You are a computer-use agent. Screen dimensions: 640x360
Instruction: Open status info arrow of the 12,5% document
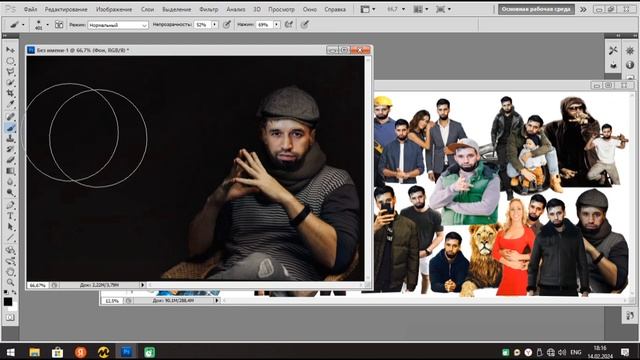coord(217,300)
